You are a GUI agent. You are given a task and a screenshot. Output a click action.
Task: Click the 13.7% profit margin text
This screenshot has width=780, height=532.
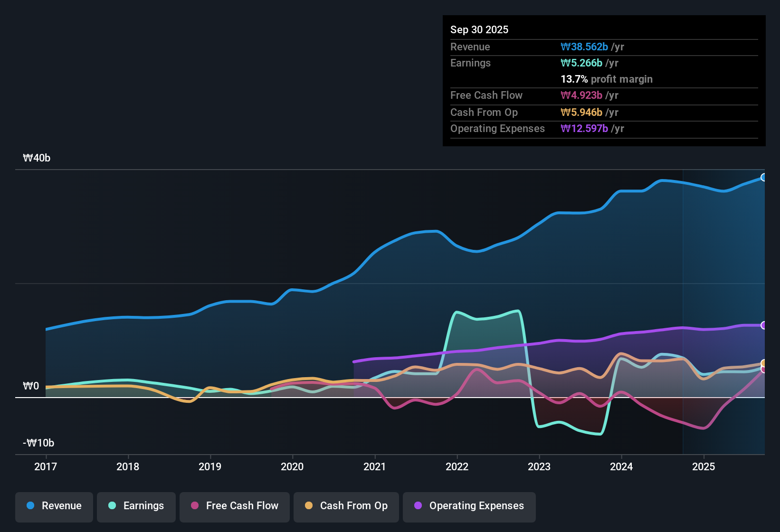pyautogui.click(x=607, y=79)
